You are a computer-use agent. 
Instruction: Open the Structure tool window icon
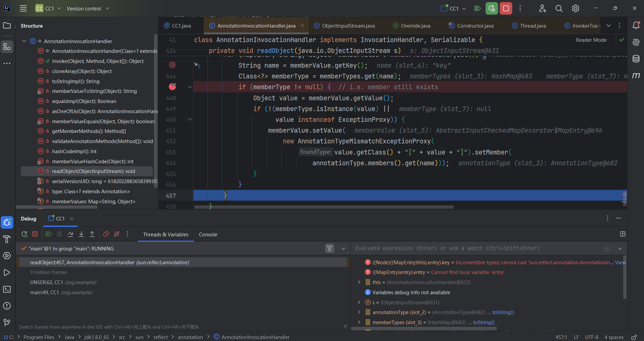pos(7,47)
